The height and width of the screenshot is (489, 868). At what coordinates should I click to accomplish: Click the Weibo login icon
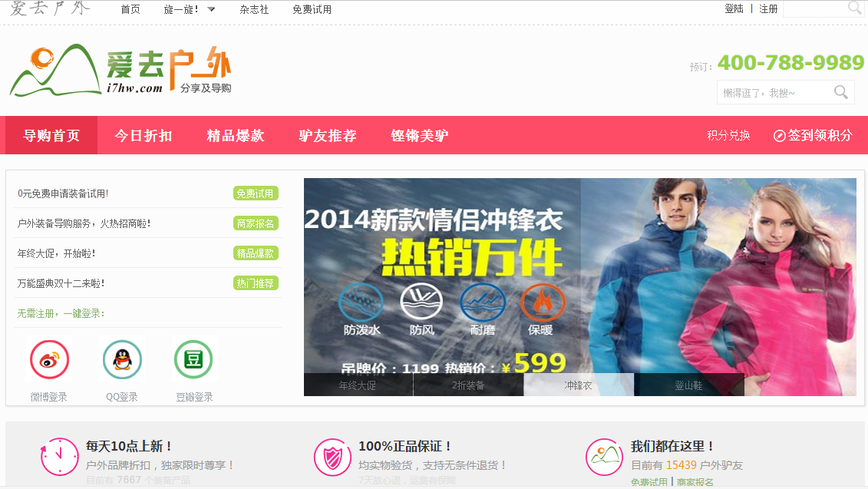point(49,359)
